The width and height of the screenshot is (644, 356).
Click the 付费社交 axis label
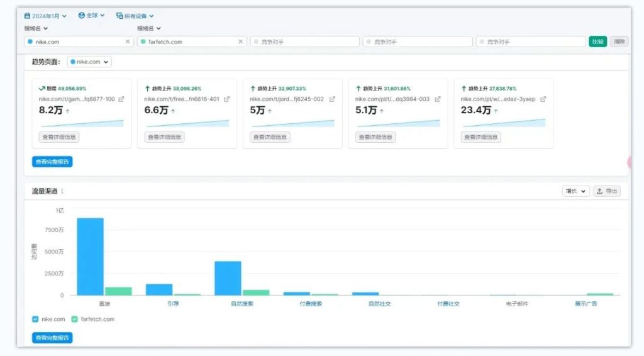[x=448, y=304]
